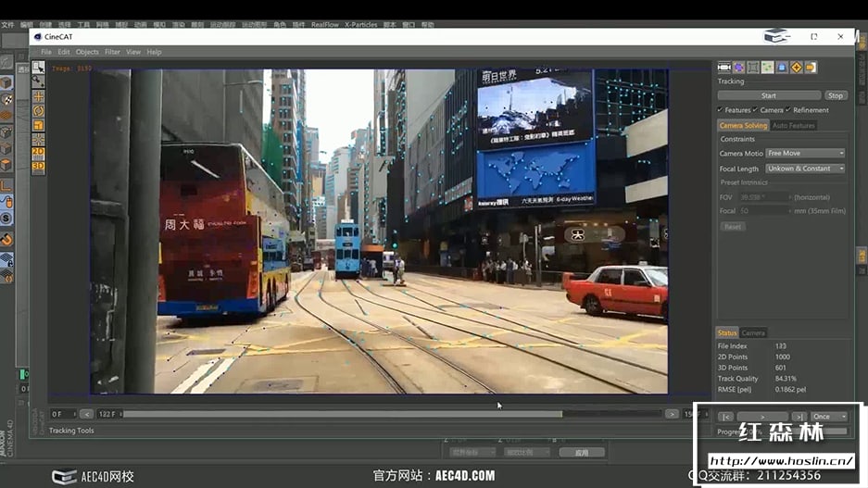Viewport: 868px width, 488px height.
Task: Open the Camera Motion dropdown
Action: pos(805,154)
